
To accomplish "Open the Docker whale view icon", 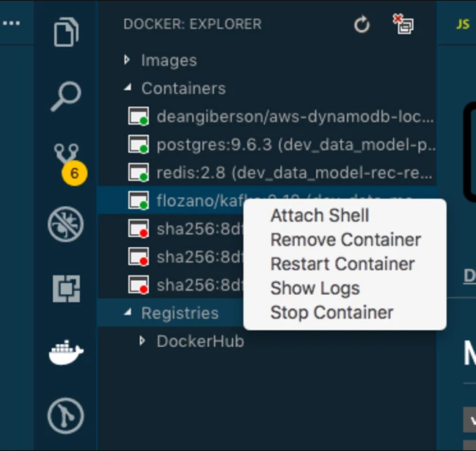I will [66, 352].
